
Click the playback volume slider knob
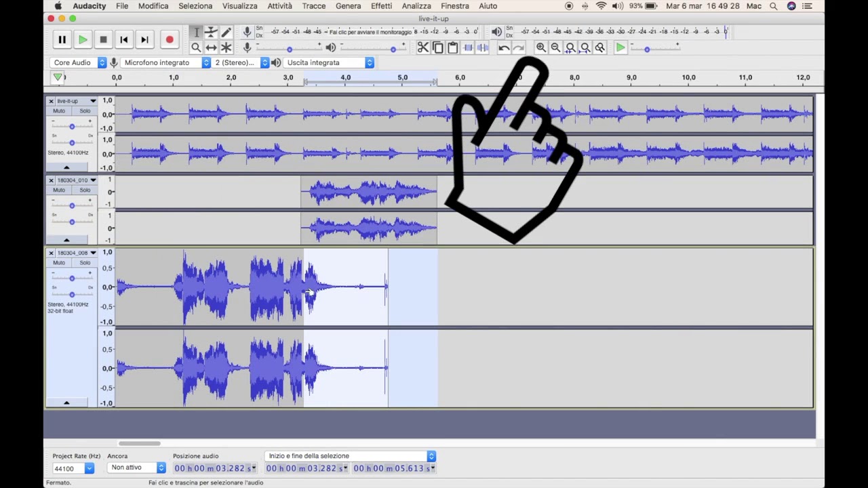[x=393, y=49]
